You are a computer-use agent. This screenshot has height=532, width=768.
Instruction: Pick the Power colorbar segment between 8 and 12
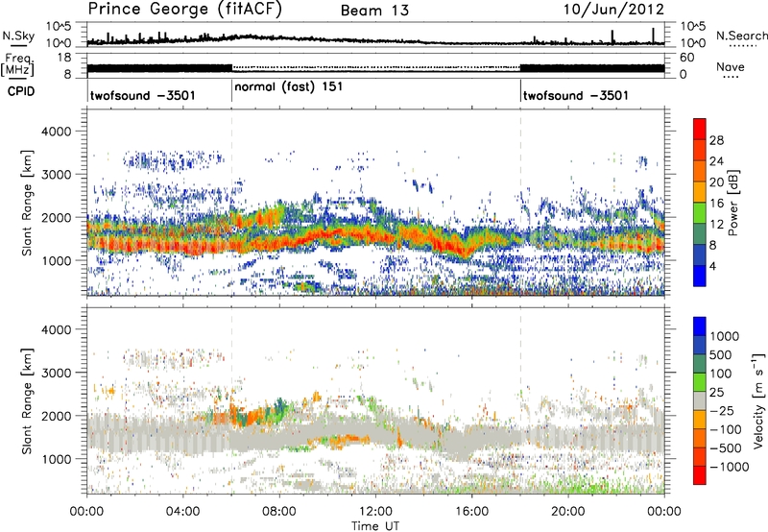point(700,234)
